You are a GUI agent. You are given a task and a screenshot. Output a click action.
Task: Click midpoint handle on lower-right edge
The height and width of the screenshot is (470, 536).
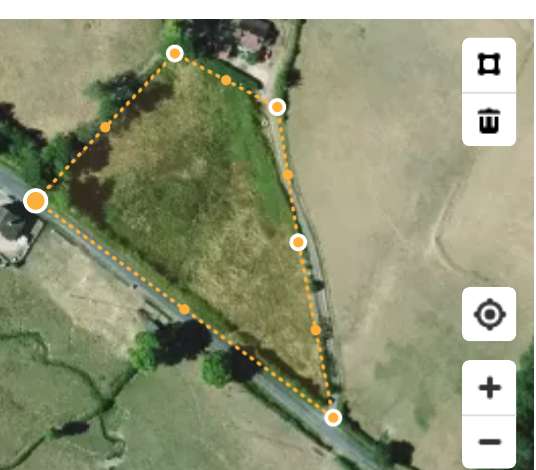click(x=316, y=330)
